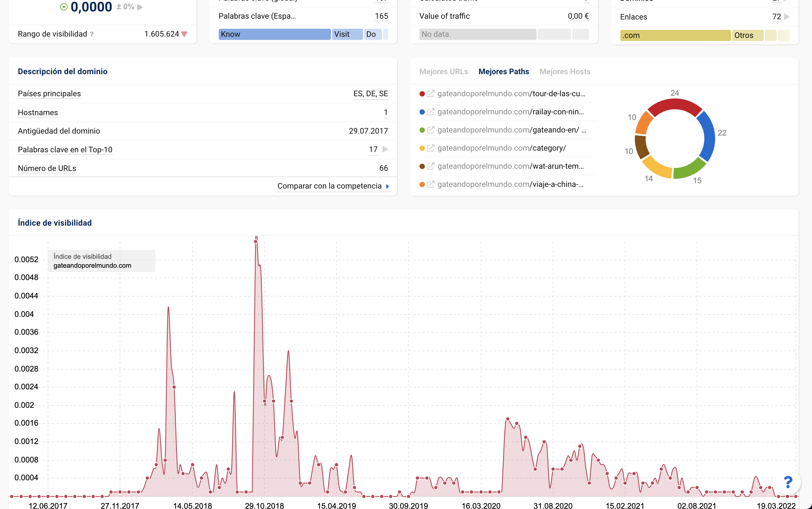Screen dimensions: 812x509
Task: Open external link icon for railay-con-nin path
Action: (431, 112)
